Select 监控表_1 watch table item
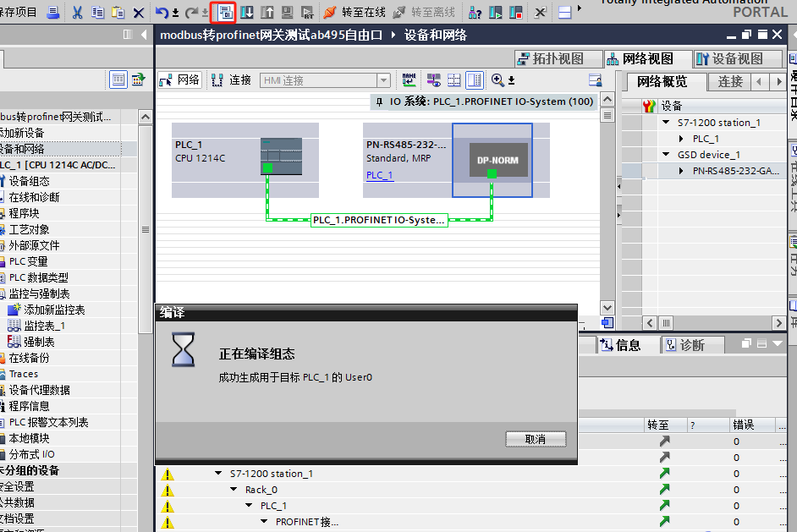This screenshot has height=532, width=797. pyautogui.click(x=45, y=326)
